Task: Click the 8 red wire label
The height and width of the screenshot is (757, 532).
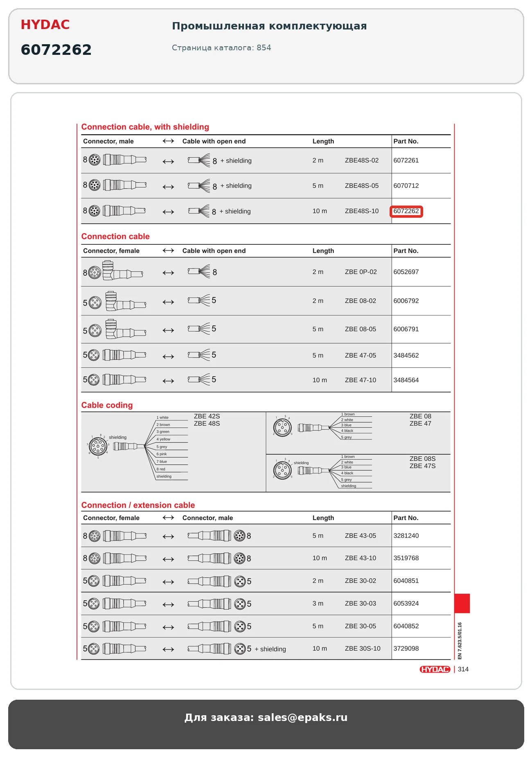Action: coord(161,469)
